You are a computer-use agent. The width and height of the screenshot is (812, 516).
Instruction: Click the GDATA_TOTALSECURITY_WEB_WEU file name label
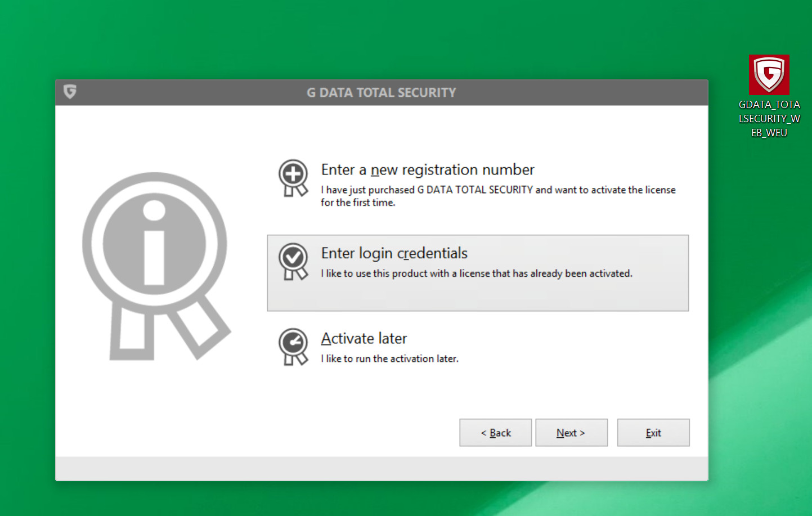point(769,119)
